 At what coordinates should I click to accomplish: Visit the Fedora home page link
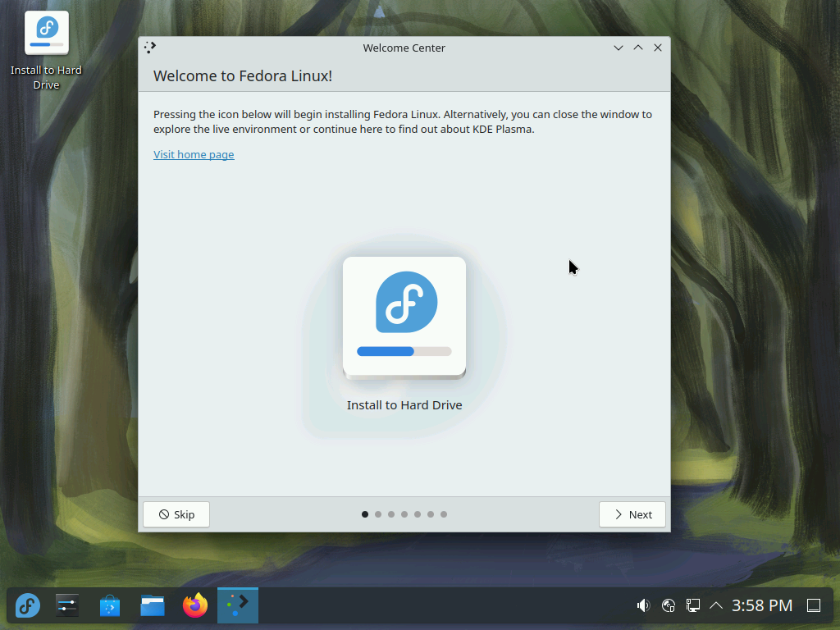[194, 155]
